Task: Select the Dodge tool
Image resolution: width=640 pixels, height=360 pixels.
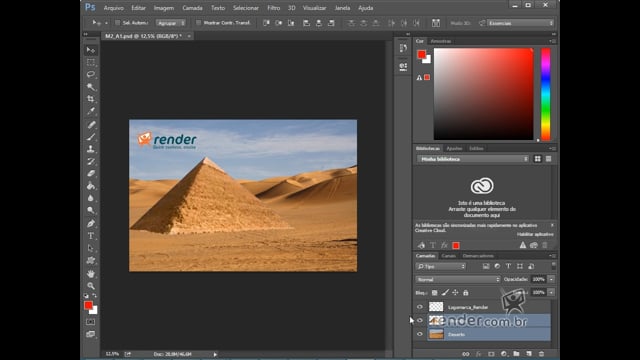Action: [x=91, y=211]
